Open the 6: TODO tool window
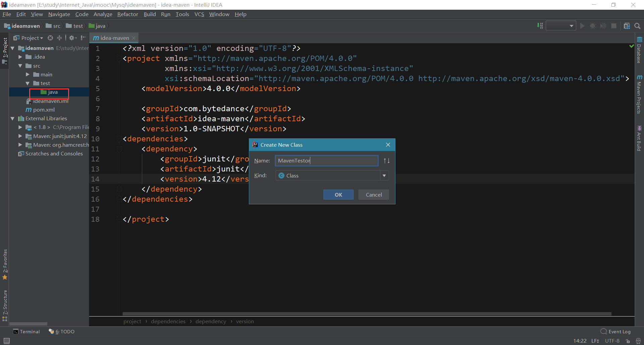 click(62, 332)
